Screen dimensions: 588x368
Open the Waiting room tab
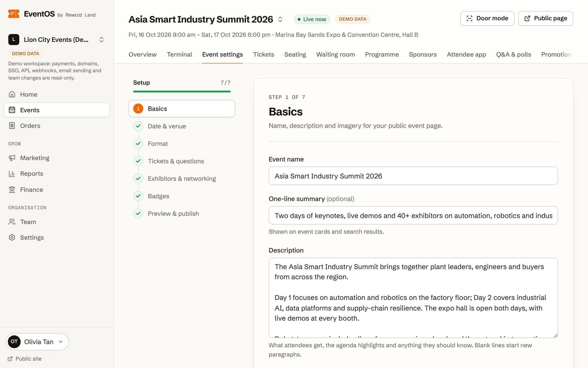[336, 54]
